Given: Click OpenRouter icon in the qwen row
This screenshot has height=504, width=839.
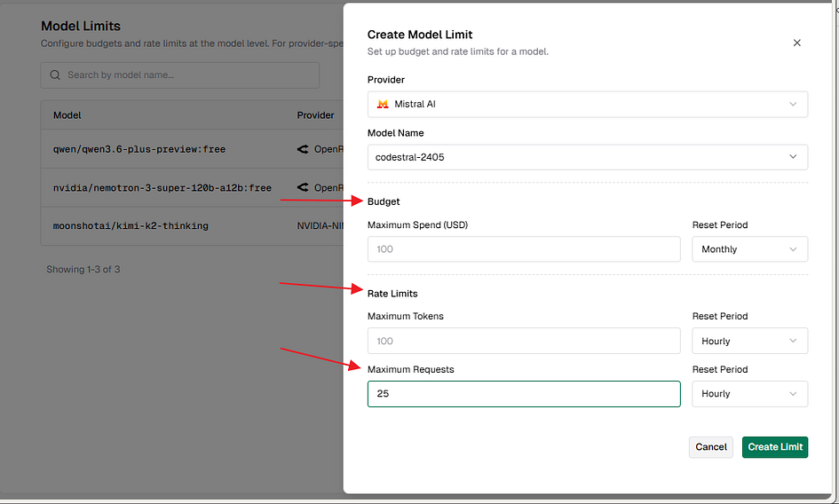Looking at the screenshot, I should tap(303, 149).
